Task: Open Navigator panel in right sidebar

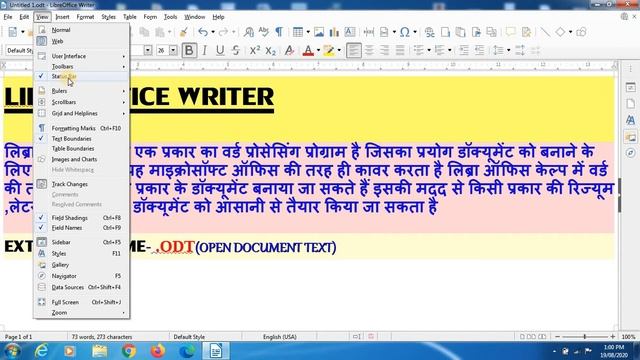Action: pos(631,153)
